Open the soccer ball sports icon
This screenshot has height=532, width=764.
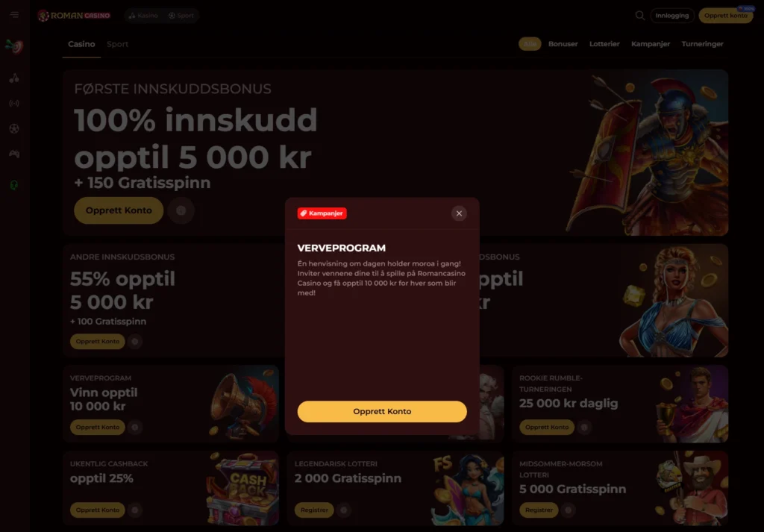point(14,128)
